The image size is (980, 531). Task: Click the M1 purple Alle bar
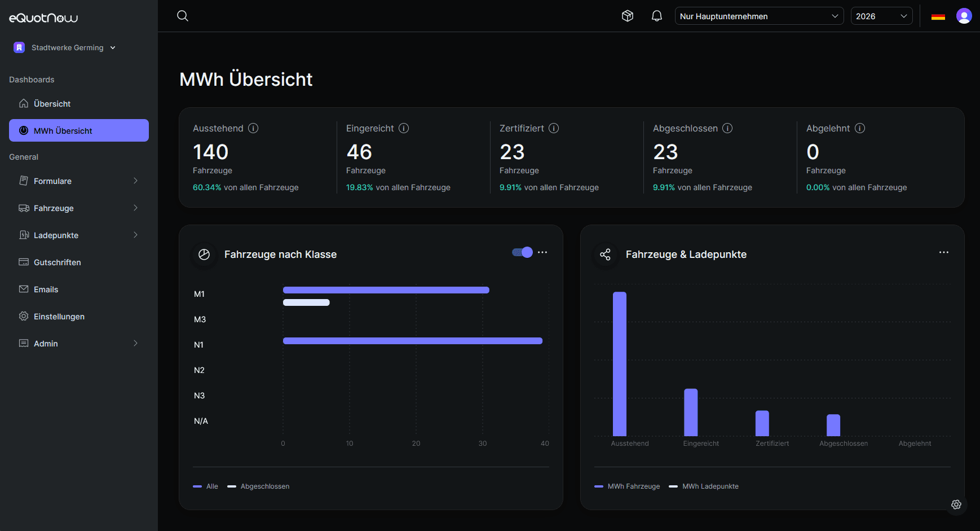(386, 290)
